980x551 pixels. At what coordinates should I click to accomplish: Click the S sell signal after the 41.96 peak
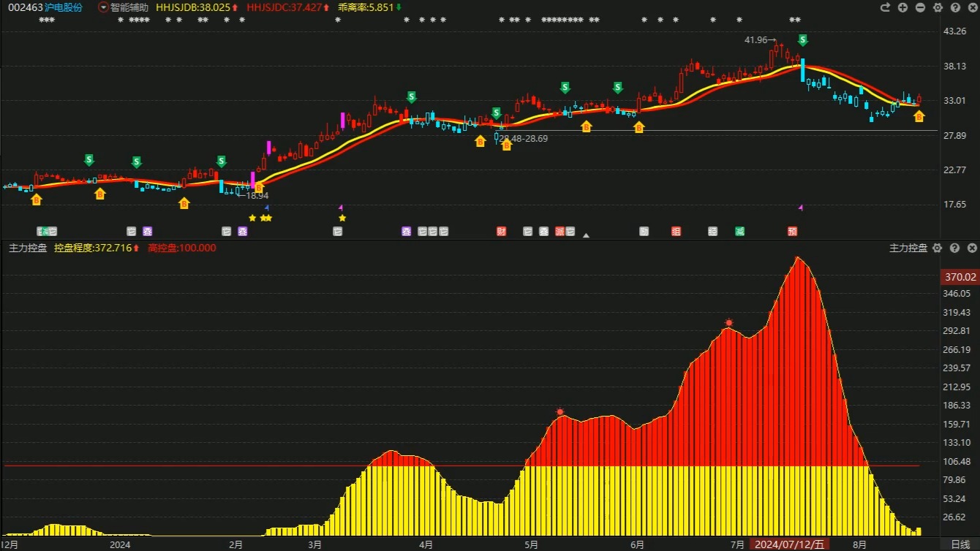pyautogui.click(x=803, y=39)
